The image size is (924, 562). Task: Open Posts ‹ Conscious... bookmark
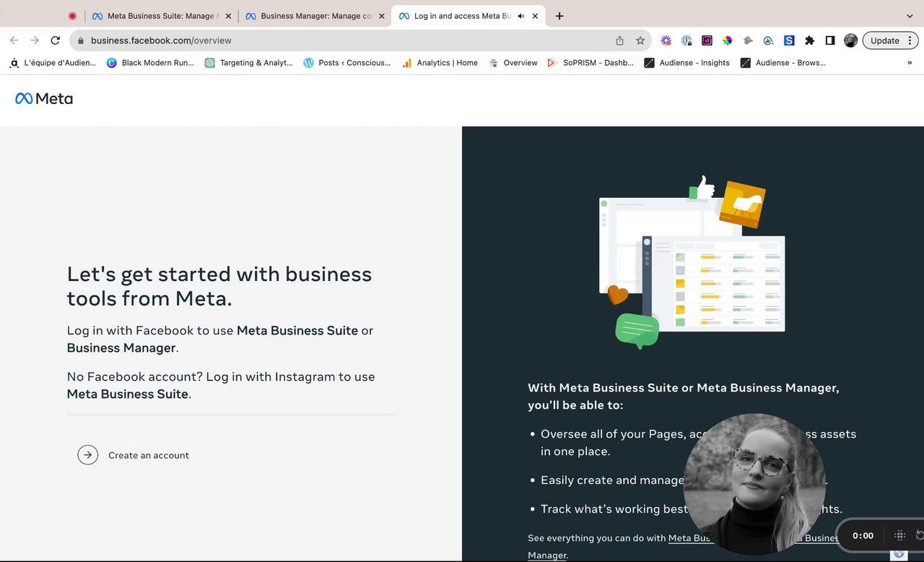[x=347, y=63]
